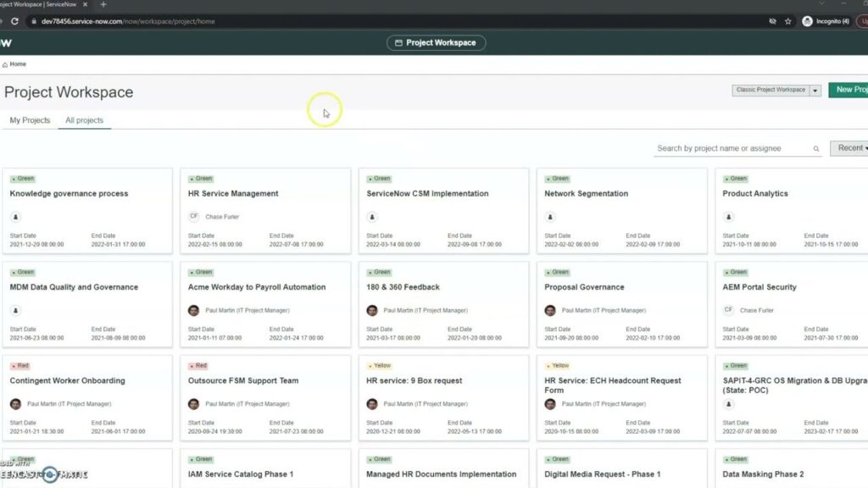Screen dimensions: 868x488
Task: Click the Green status badge on Knowledge governance process
Action: coord(23,178)
